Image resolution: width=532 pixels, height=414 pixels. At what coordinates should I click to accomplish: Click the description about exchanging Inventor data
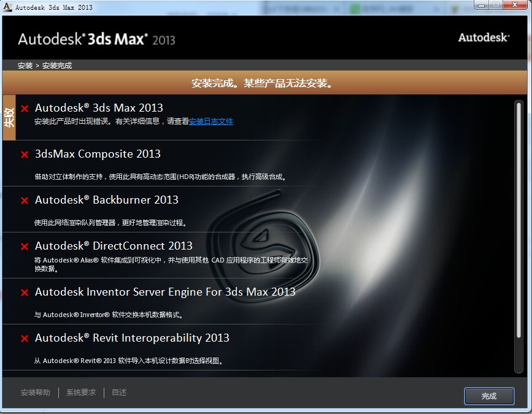click(x=109, y=315)
